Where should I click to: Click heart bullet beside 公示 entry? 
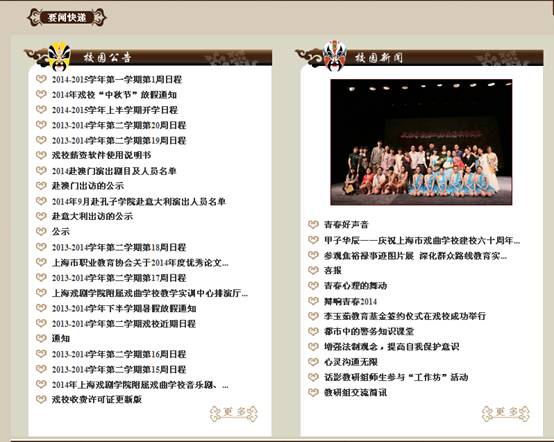tap(41, 231)
